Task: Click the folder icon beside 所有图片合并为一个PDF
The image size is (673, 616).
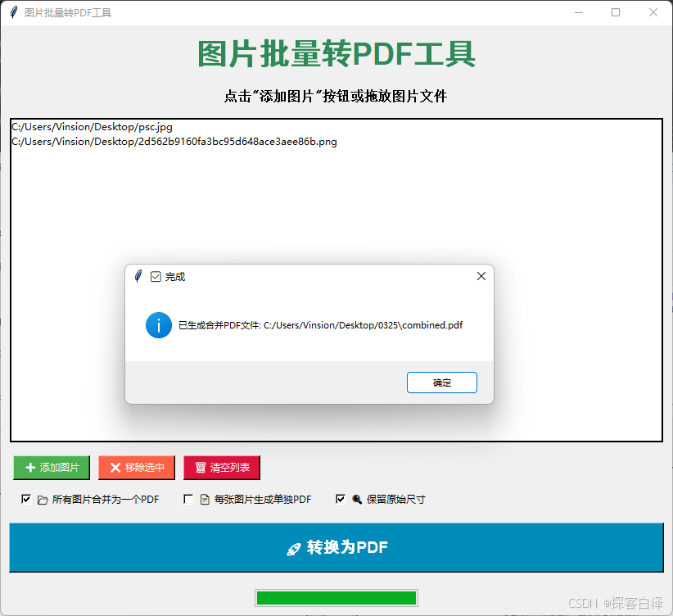Action: coord(43,500)
